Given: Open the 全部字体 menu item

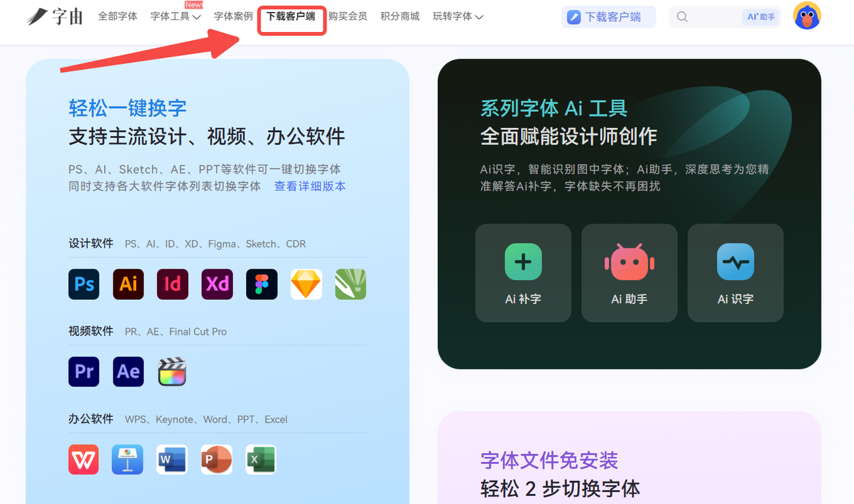Looking at the screenshot, I should 117,16.
